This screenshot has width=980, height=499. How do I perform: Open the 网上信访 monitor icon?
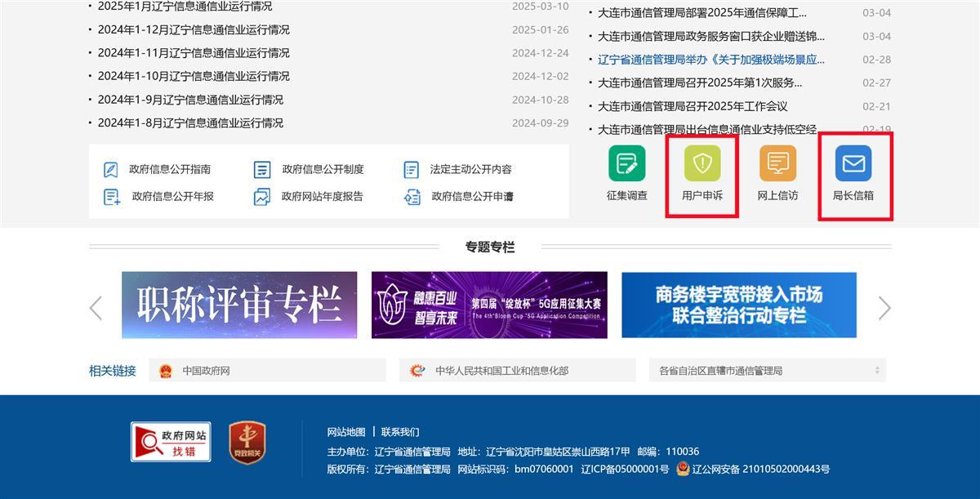[x=777, y=163]
